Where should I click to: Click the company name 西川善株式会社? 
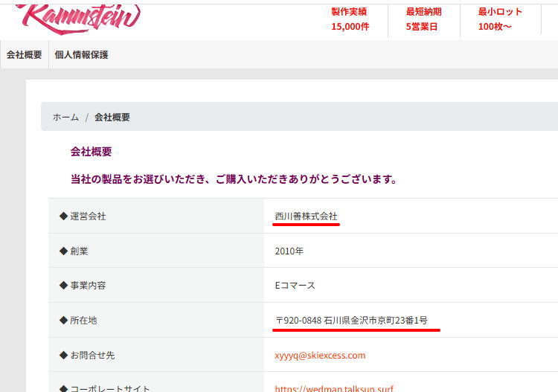(306, 216)
